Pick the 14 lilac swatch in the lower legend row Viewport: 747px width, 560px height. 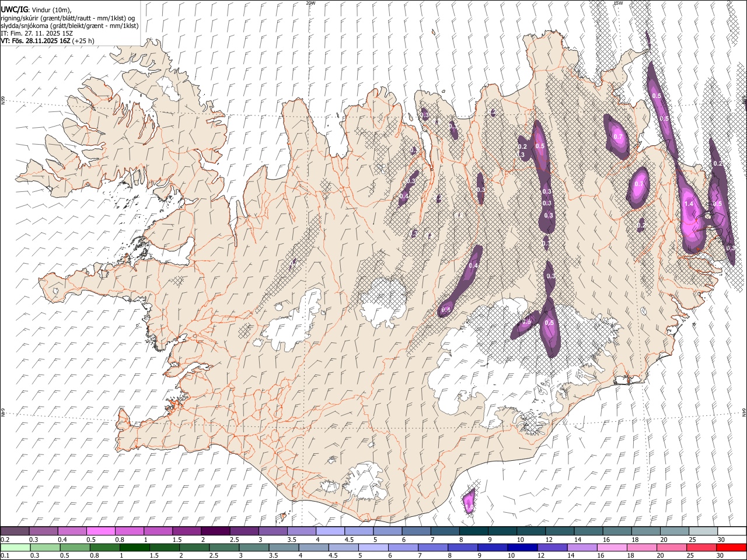coord(581,547)
